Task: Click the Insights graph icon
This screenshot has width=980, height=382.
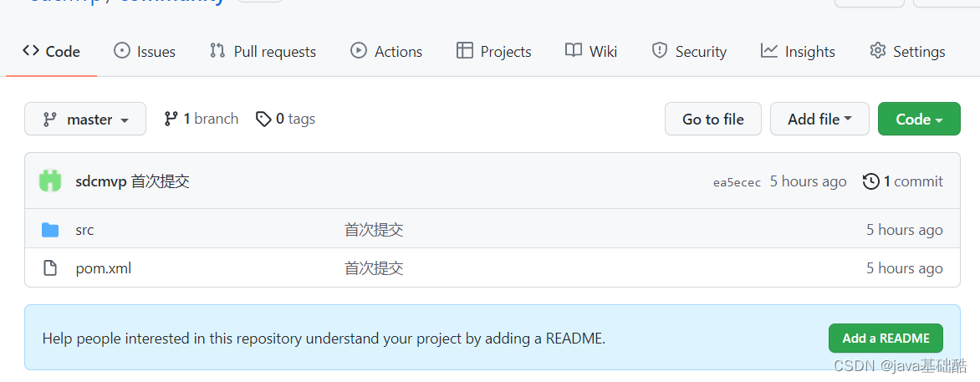Action: 769,51
